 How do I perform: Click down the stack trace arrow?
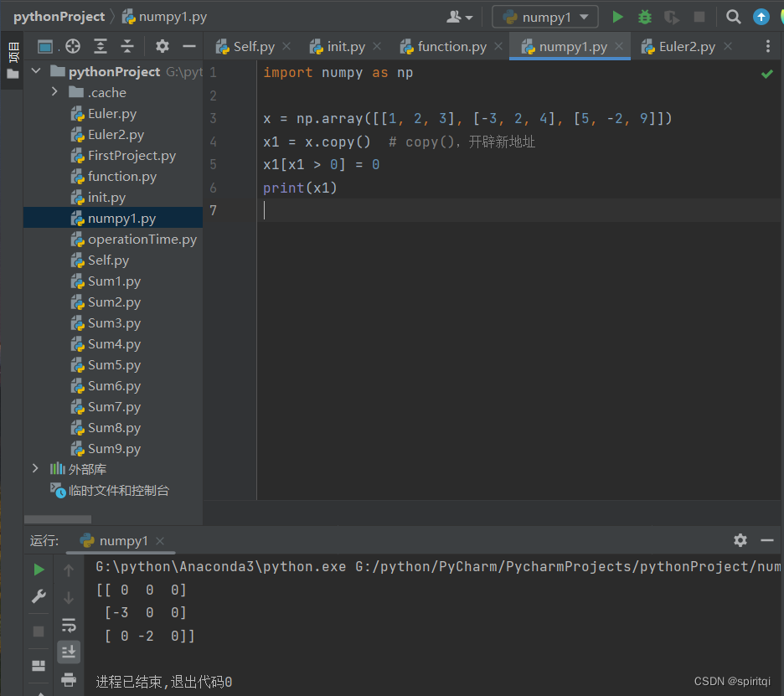[69, 597]
